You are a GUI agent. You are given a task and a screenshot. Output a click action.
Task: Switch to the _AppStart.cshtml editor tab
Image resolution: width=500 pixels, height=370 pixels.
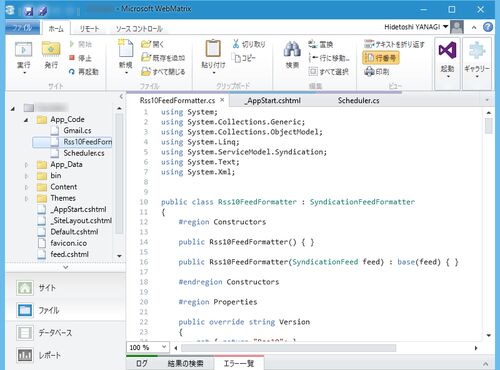coord(273,100)
